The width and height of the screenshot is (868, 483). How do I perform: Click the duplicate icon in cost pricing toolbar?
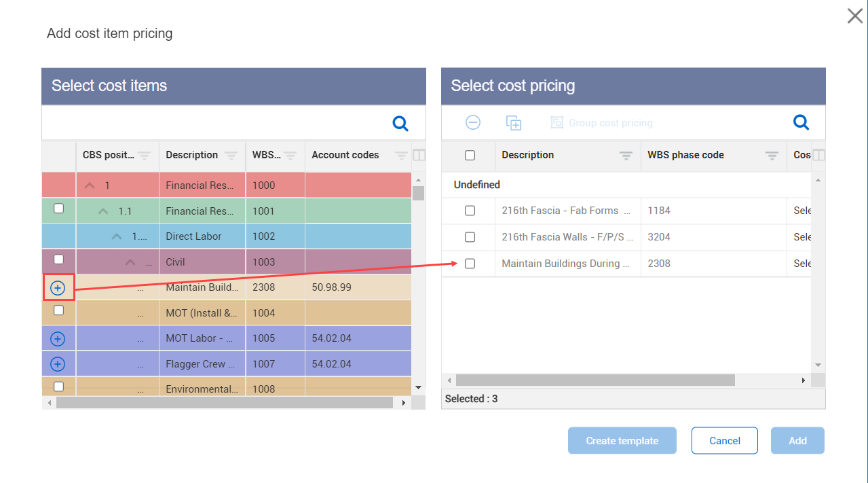point(514,122)
